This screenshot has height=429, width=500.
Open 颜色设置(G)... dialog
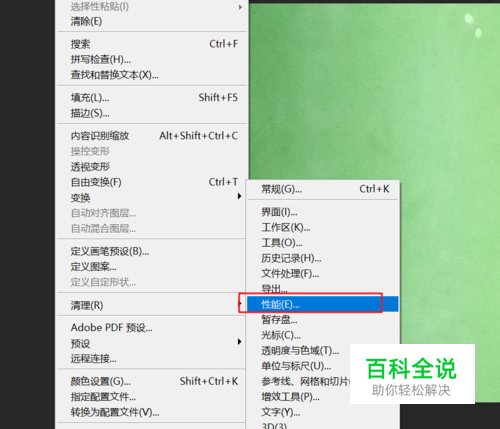(152, 381)
